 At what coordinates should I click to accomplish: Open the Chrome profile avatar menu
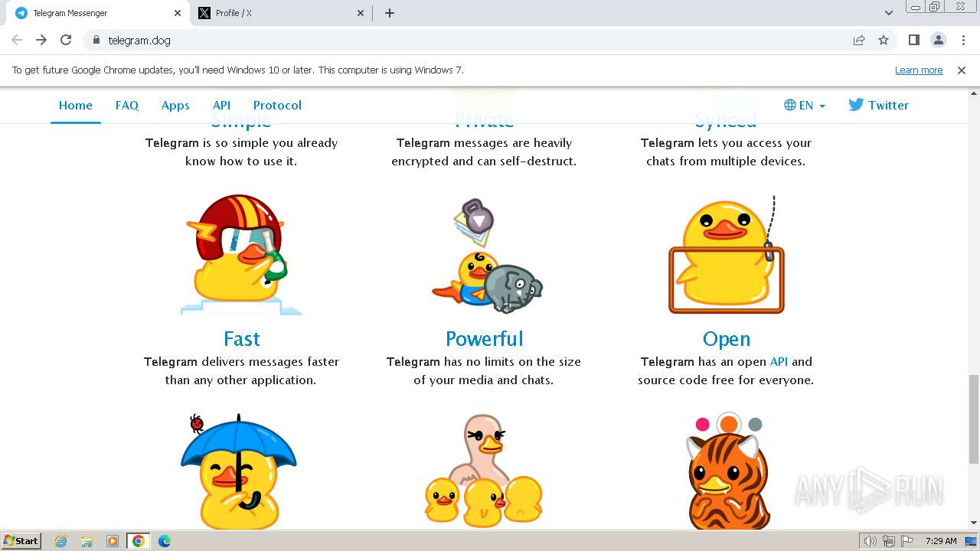pos(938,40)
